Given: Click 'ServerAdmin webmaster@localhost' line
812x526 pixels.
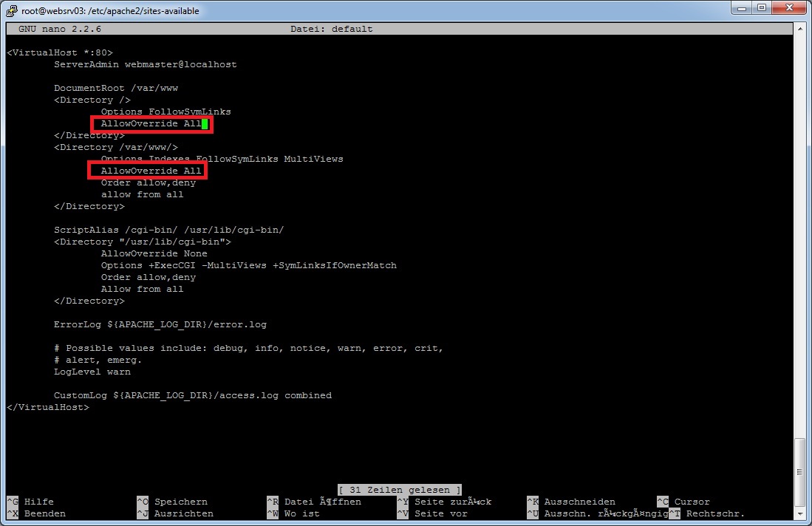Looking at the screenshot, I should (x=145, y=64).
